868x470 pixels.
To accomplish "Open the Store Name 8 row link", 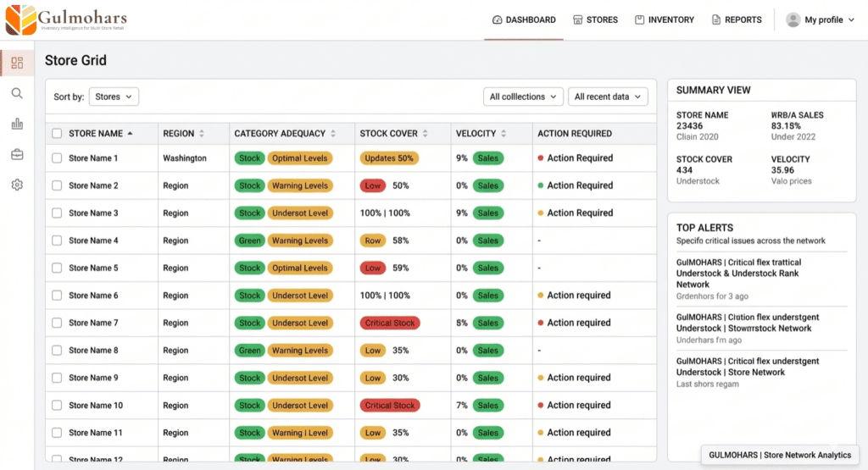I will 93,351.
